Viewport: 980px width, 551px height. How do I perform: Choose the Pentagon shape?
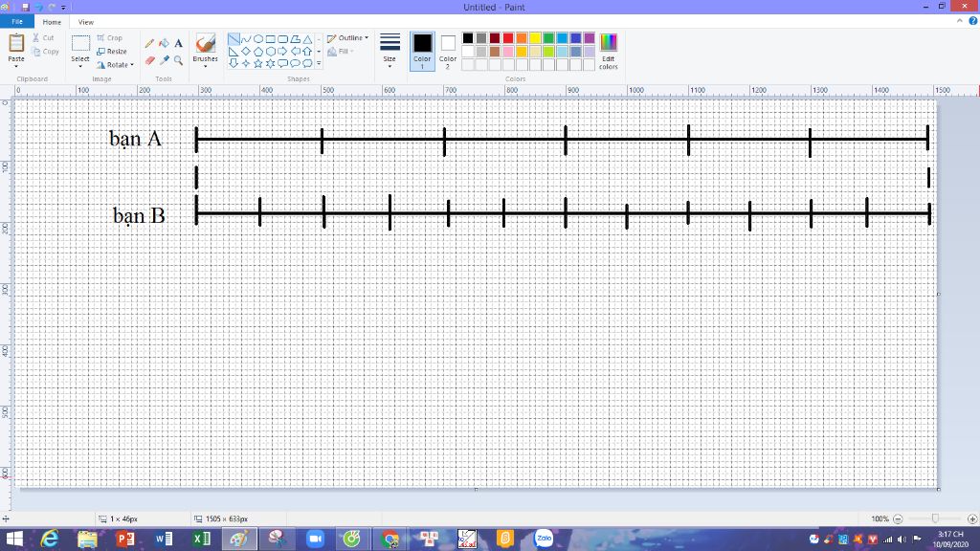coord(258,52)
